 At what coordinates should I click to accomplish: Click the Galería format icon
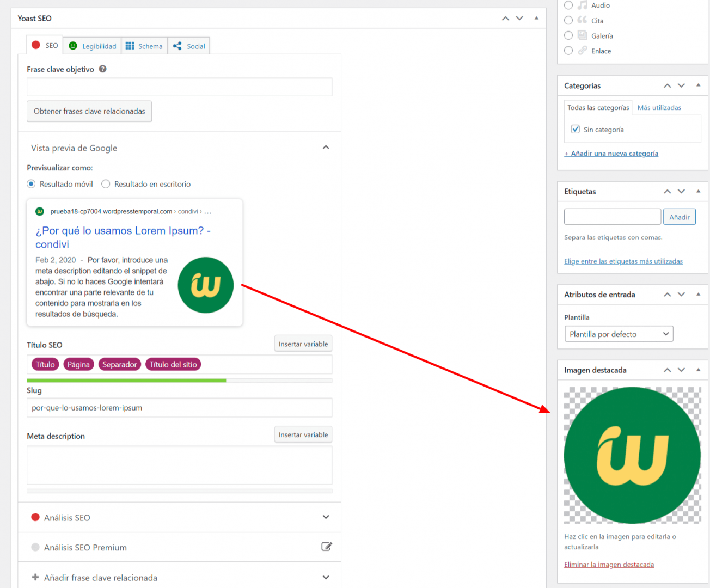(x=583, y=35)
